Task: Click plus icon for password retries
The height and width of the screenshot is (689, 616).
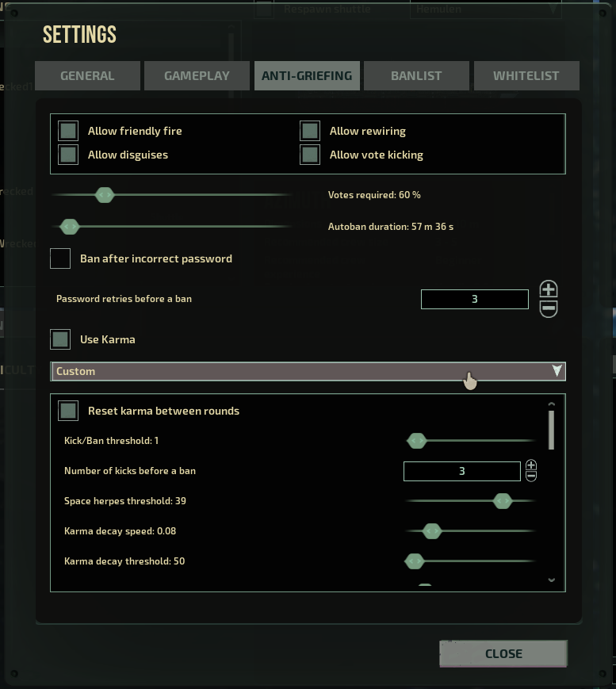Action: [548, 289]
